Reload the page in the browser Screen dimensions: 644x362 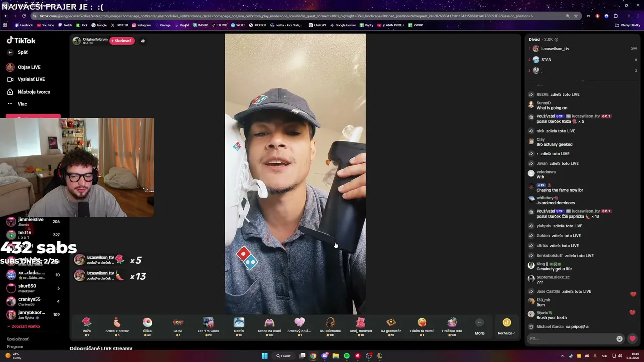24,16
